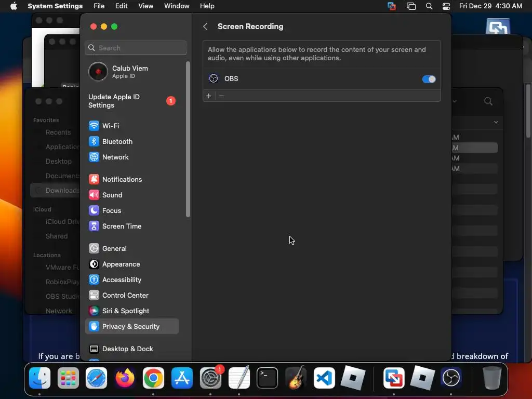Remove selected app with the minus button
Screen dimensions: 532x399
pos(221,96)
